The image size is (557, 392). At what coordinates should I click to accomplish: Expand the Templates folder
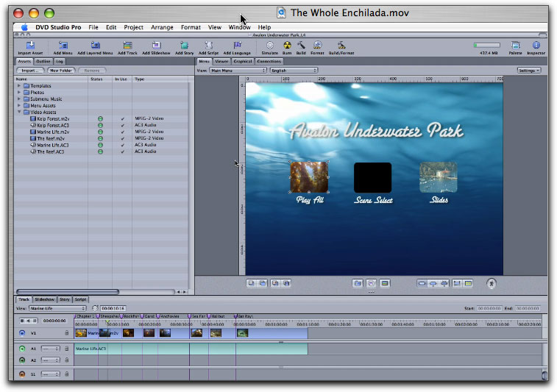[x=19, y=85]
